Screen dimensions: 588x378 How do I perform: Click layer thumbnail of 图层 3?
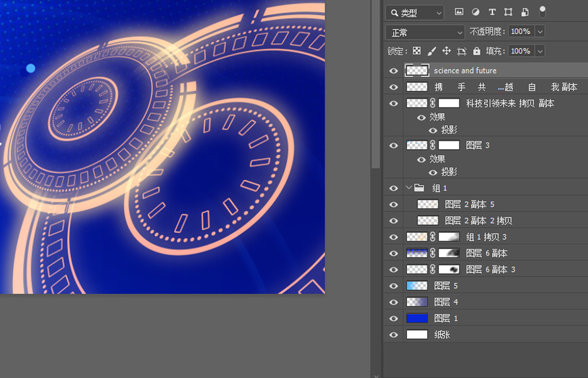417,145
